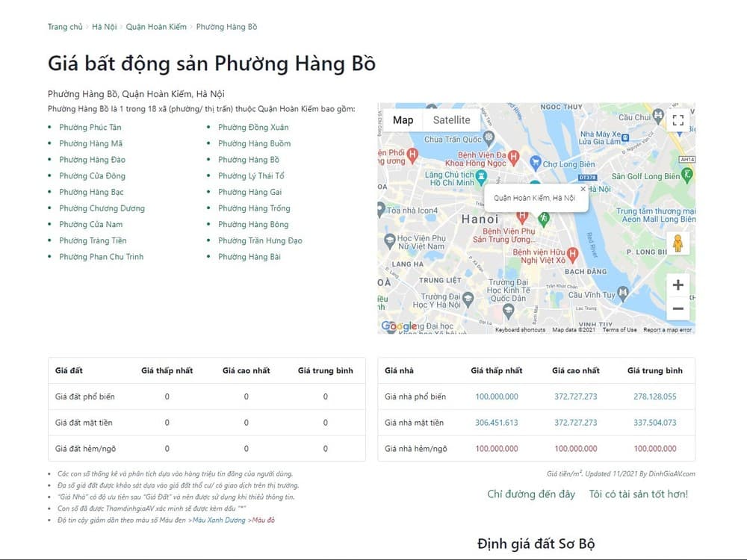The image size is (747, 560).
Task: Open map Terms of Use
Action: [x=619, y=329]
